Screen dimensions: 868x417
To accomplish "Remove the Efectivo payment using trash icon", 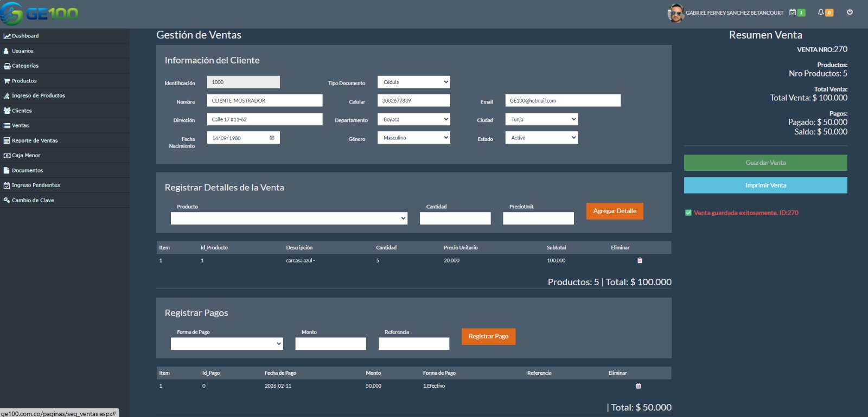I will [x=638, y=386].
